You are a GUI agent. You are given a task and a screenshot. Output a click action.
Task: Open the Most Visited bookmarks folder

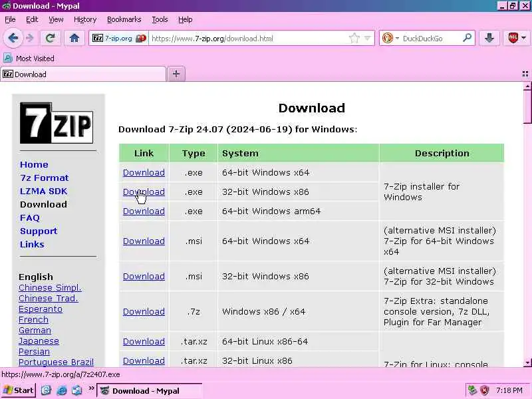(29, 59)
